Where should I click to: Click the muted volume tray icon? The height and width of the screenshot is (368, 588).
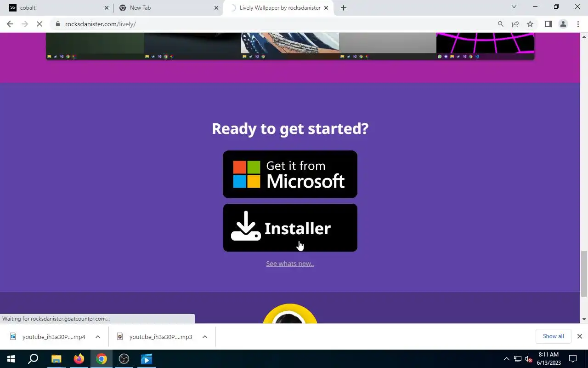point(529,359)
